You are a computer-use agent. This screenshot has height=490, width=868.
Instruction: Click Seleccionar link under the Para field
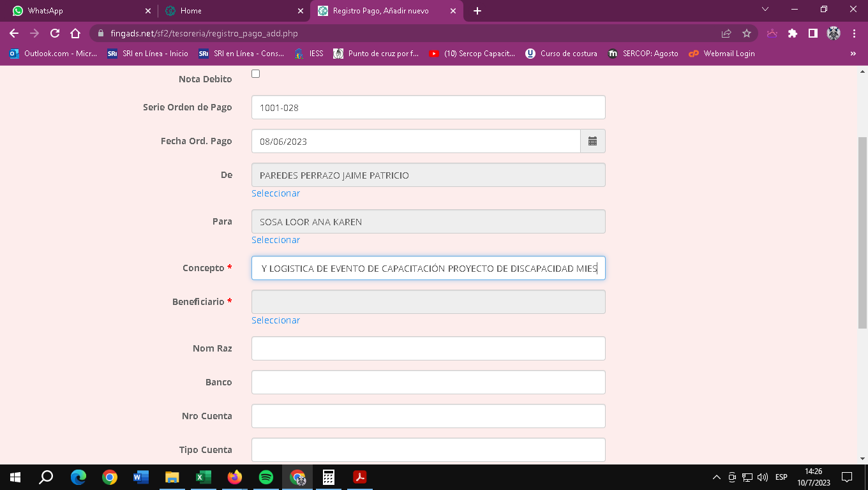point(276,240)
